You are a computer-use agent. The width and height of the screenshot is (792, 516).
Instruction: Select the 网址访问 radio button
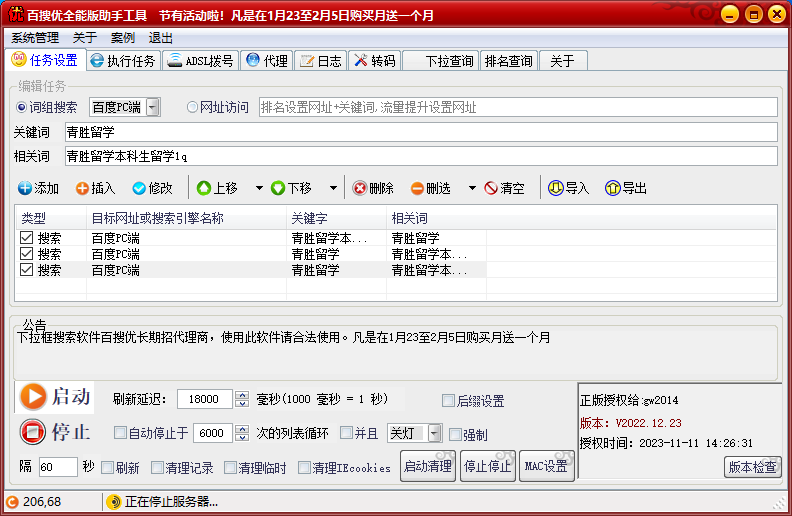pos(192,107)
